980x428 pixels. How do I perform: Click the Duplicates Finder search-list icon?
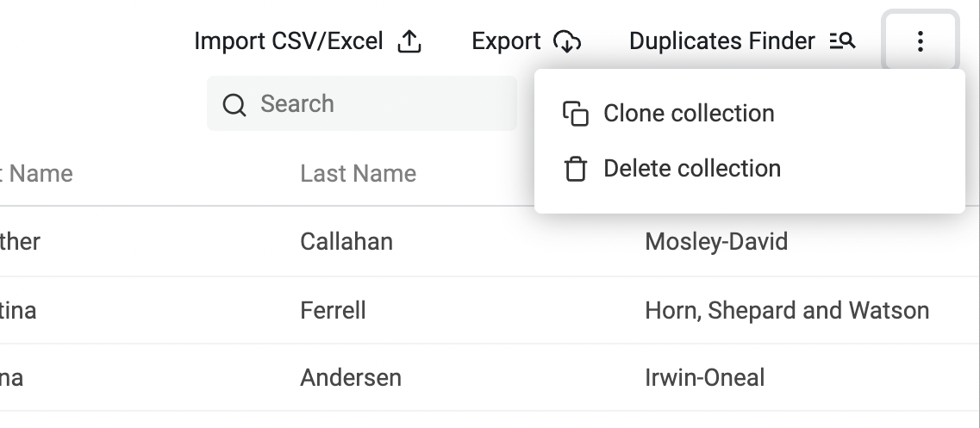[x=842, y=40]
